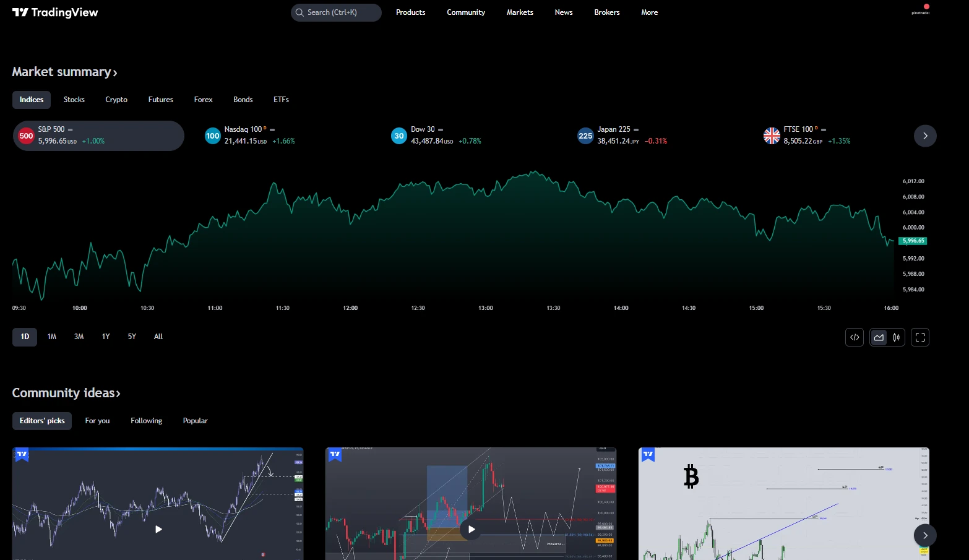Image resolution: width=969 pixels, height=560 pixels.
Task: Click TradingView badge on first idea card
Action: [22, 455]
